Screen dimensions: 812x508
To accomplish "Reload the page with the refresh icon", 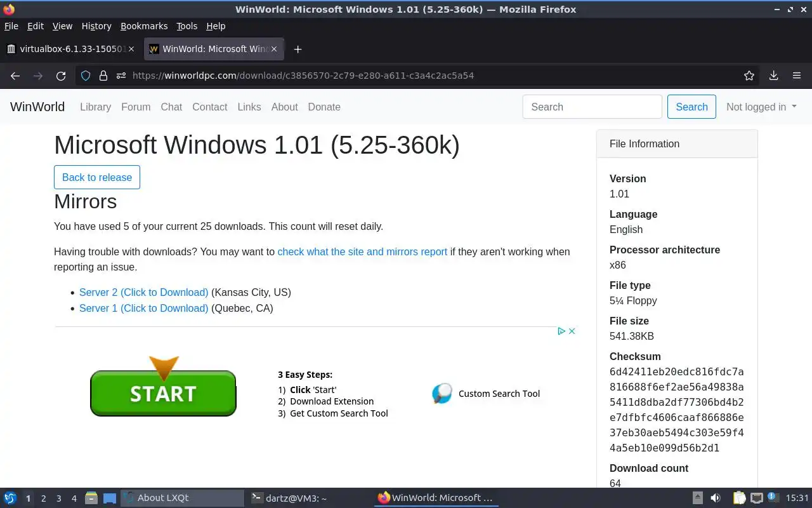I will point(61,76).
